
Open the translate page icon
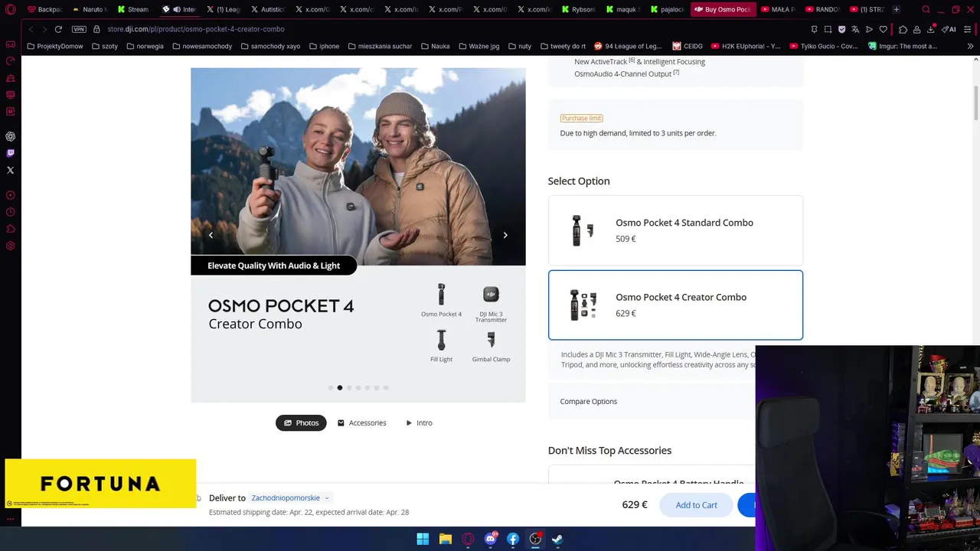[855, 29]
